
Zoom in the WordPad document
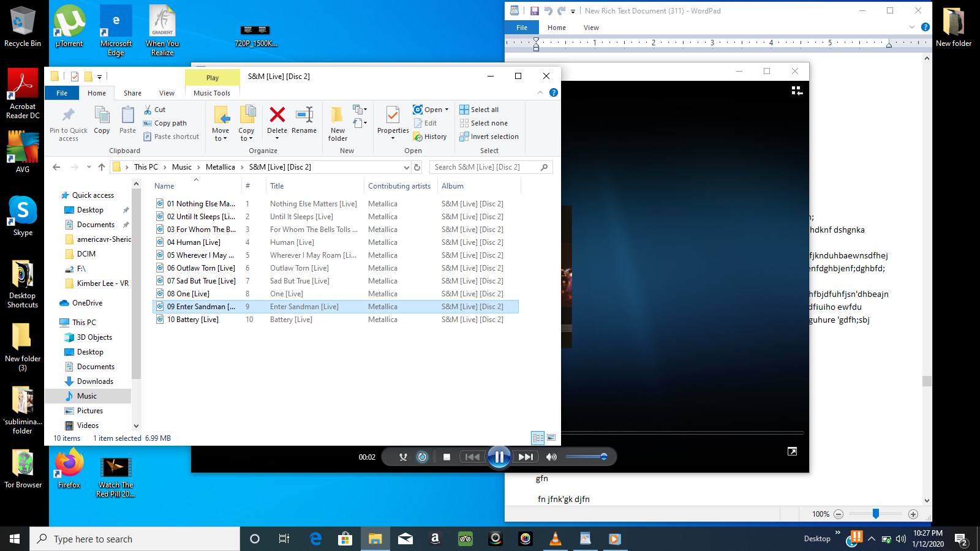913,514
